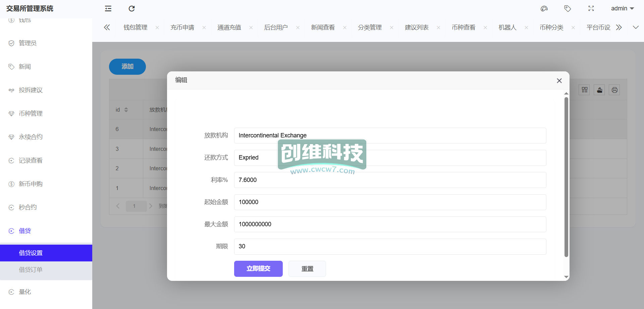Screen dimensions: 644x309
Task: Expand the 币种管理 sidebar menu
Action: click(x=31, y=114)
